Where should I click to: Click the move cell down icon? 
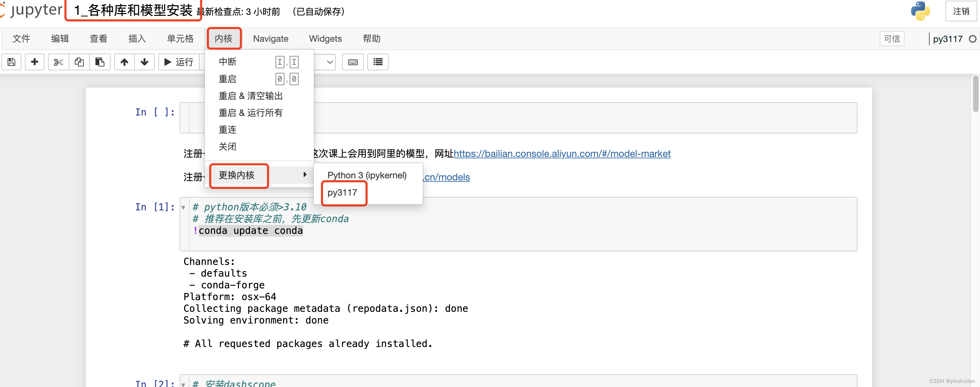pyautogui.click(x=144, y=61)
